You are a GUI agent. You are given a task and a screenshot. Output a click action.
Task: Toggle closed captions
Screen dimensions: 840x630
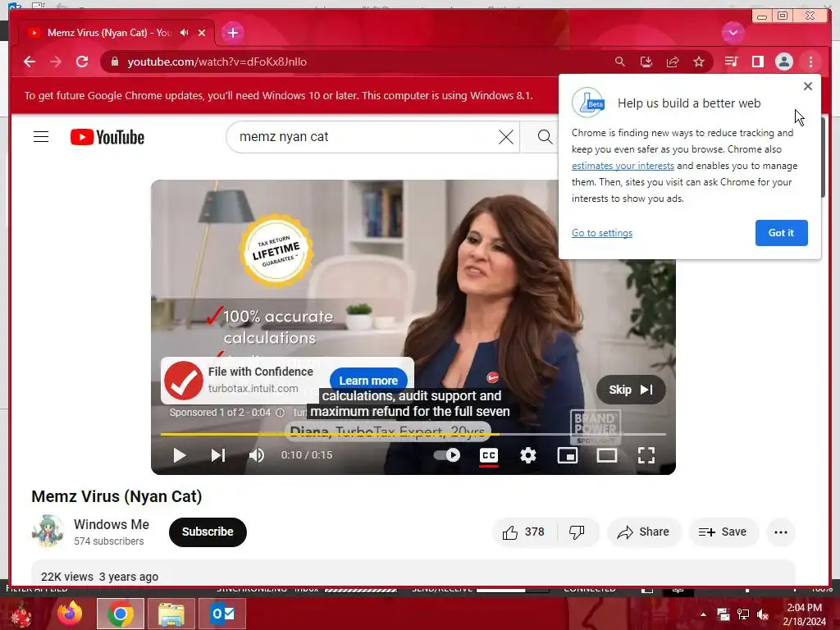point(489,455)
